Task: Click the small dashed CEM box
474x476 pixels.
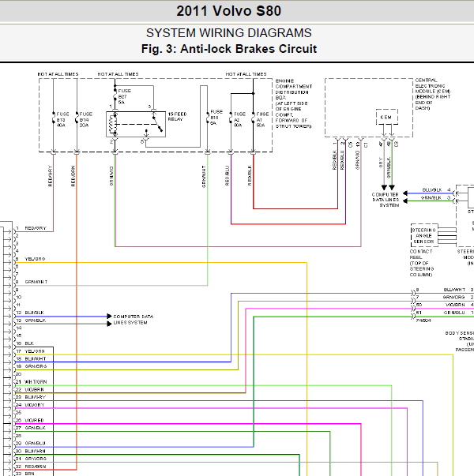Action: click(x=386, y=117)
